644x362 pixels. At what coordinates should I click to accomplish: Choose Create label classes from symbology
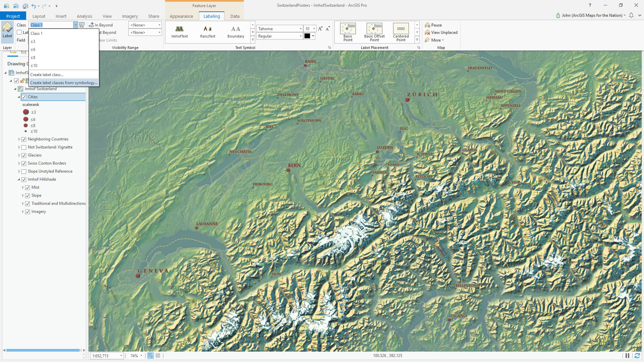pyautogui.click(x=63, y=82)
